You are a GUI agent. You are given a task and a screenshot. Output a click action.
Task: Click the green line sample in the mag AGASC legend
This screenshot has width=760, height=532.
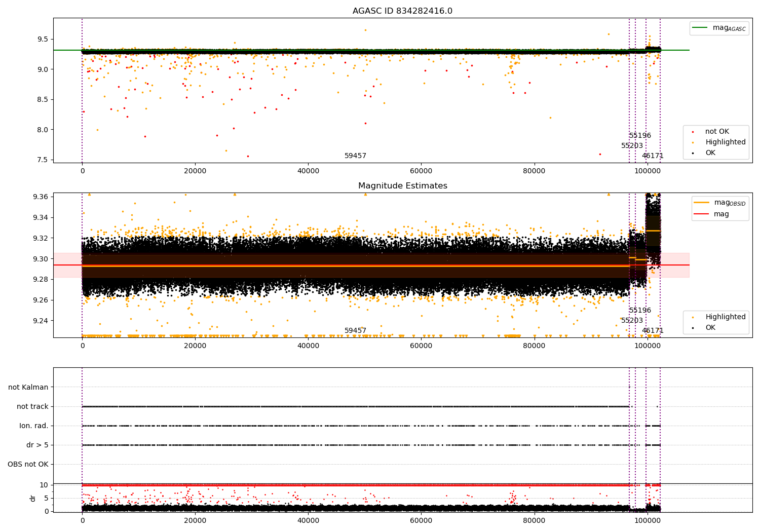700,28
